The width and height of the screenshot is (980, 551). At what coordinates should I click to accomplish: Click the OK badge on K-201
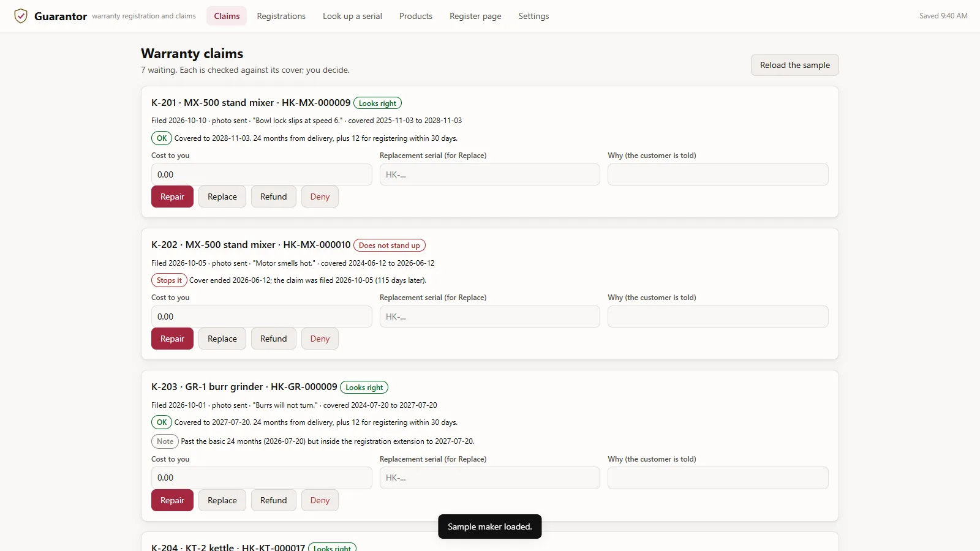pyautogui.click(x=162, y=138)
